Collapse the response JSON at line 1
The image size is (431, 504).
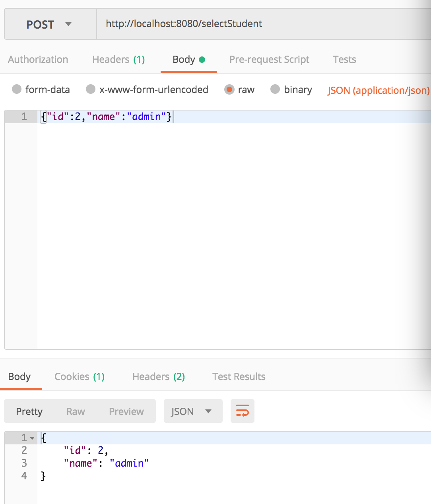(32, 438)
